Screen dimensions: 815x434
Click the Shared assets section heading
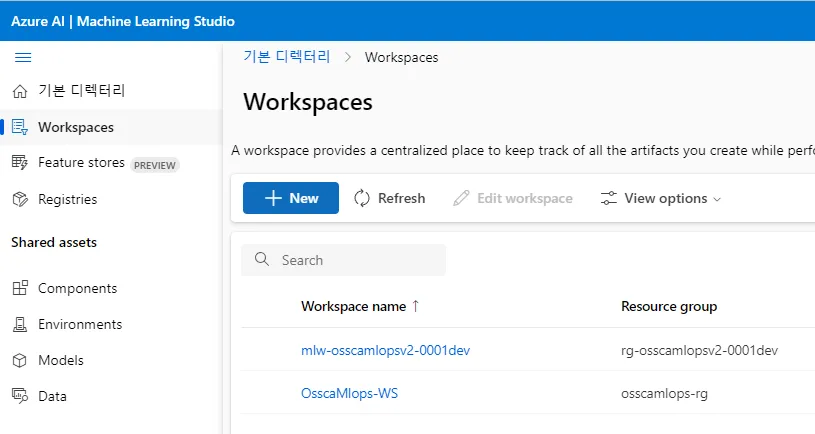coord(54,242)
